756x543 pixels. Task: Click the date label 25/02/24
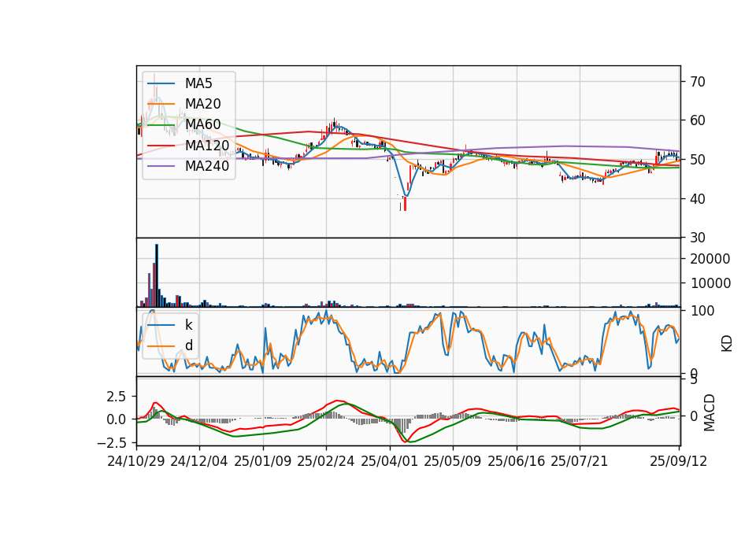click(326, 461)
